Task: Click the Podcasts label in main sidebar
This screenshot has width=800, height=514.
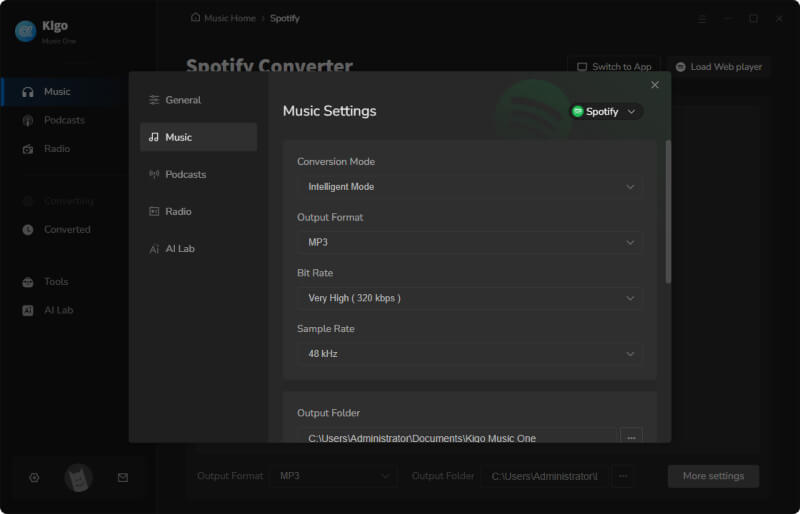Action: pyautogui.click(x=64, y=120)
